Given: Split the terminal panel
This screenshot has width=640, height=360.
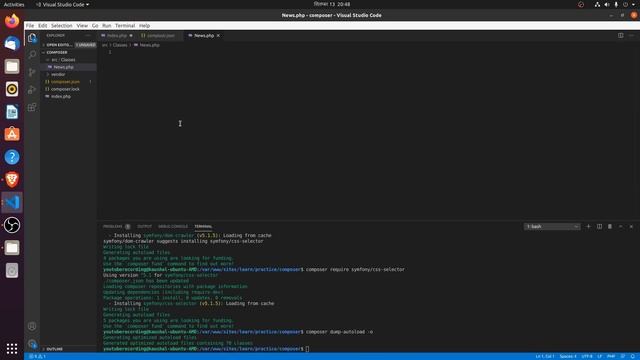Looking at the screenshot, I should coord(599,226).
